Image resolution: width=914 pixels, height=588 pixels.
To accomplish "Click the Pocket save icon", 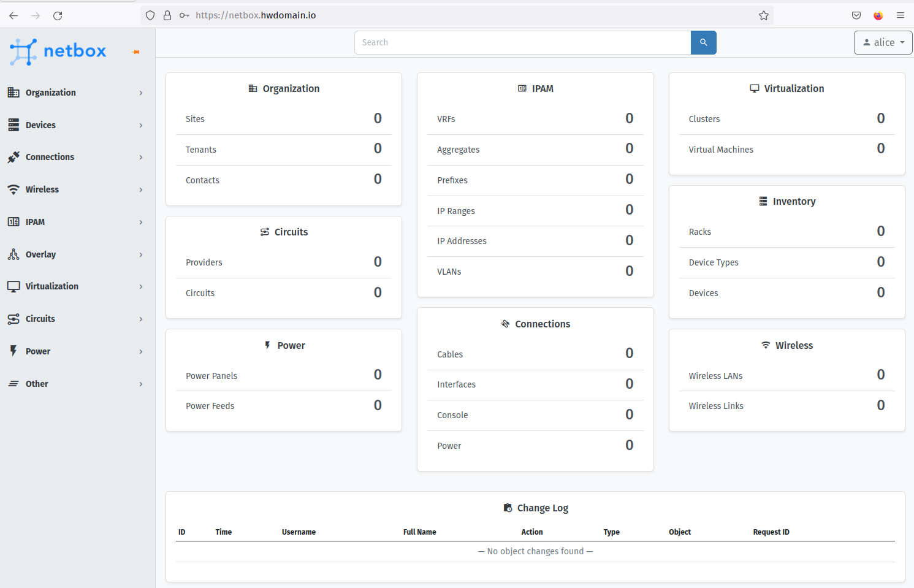I will (856, 15).
